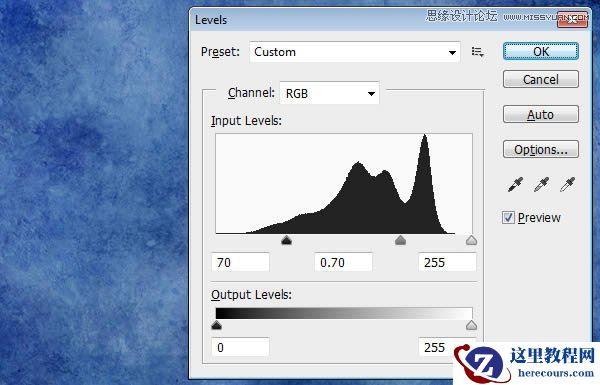Click the output highlight field showing 255
Viewport: 600px width, 385px height.
point(447,347)
